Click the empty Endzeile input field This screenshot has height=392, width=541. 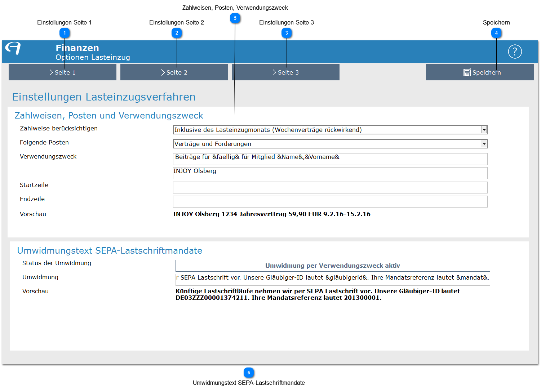pyautogui.click(x=330, y=201)
